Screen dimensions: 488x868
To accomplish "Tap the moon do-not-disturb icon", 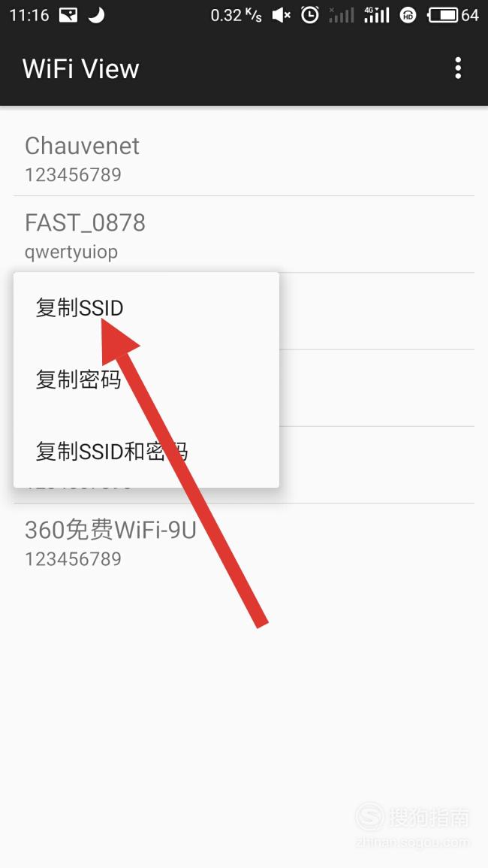I will [x=97, y=15].
